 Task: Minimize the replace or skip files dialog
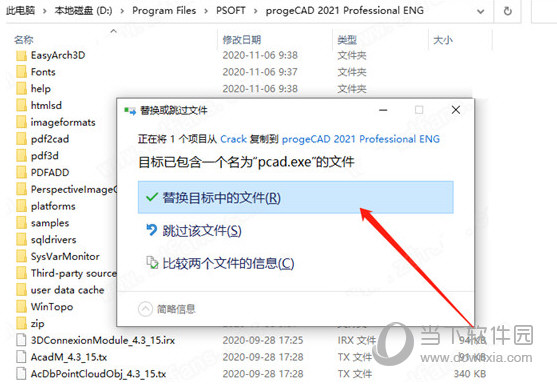pos(383,110)
